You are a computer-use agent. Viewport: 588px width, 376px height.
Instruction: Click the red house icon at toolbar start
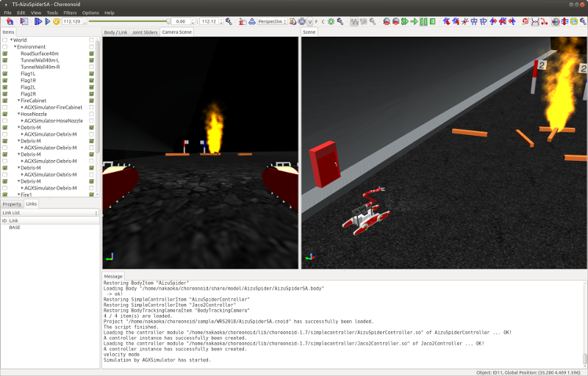coord(10,21)
